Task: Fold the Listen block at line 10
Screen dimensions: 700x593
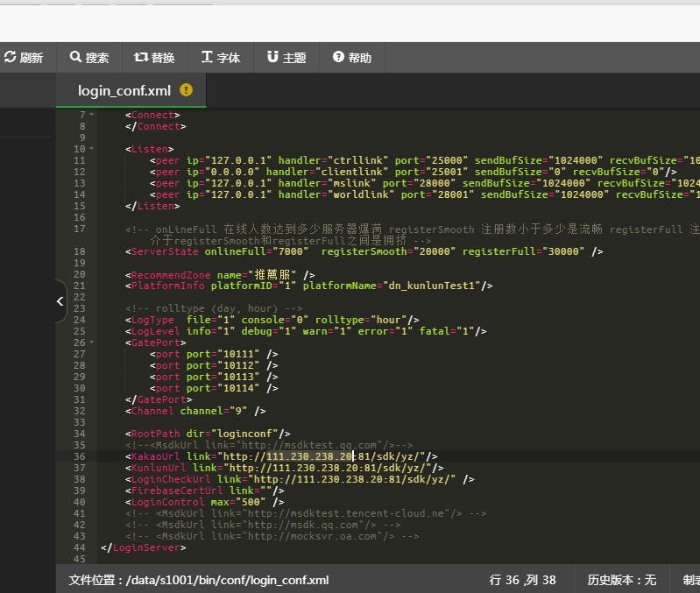Action: [91, 150]
